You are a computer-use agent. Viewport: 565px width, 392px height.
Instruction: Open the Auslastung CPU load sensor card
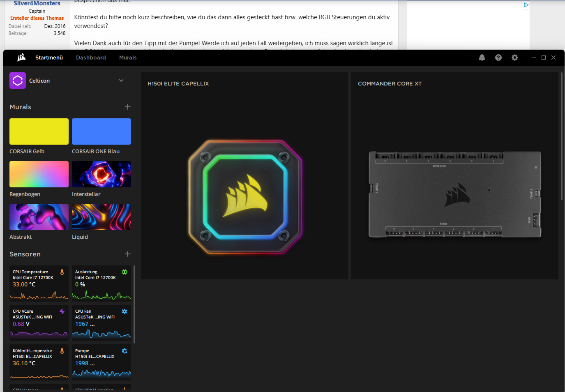101,284
